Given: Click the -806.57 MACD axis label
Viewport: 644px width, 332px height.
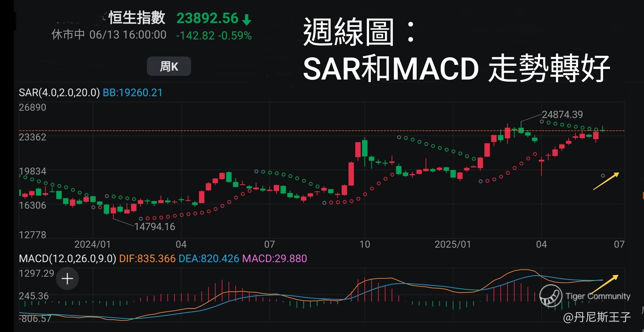Looking at the screenshot, I should tap(35, 318).
